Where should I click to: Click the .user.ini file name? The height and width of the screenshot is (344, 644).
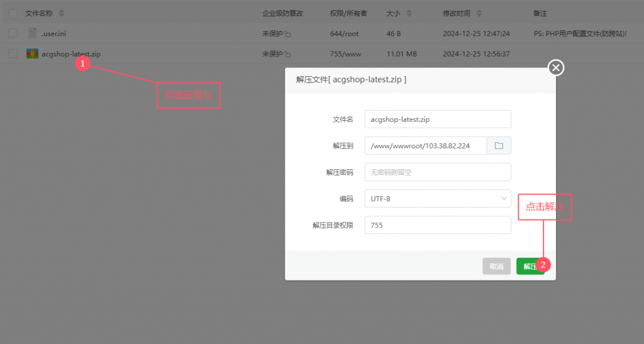pyautogui.click(x=53, y=34)
